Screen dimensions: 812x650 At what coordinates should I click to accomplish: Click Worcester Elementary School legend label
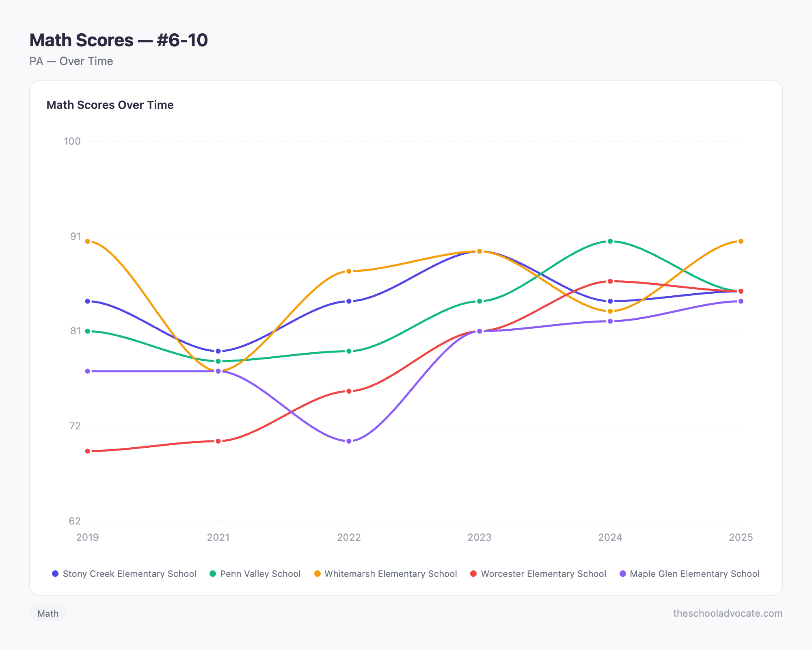click(x=543, y=574)
